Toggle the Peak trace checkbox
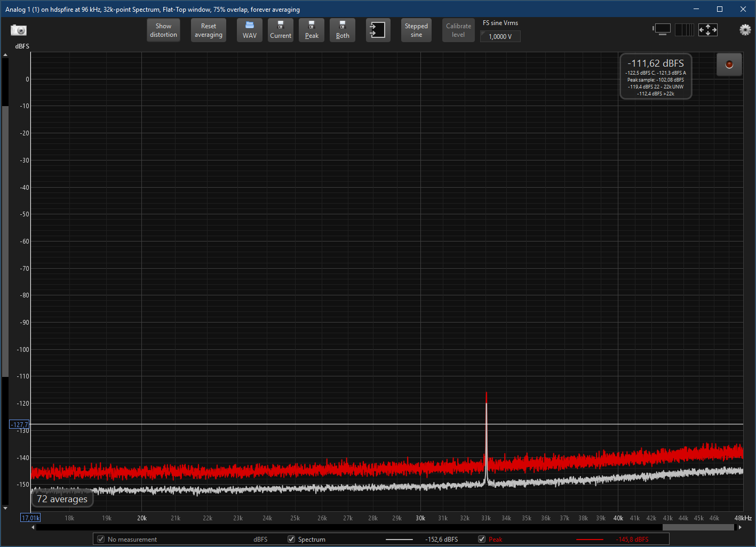756x547 pixels. [x=482, y=539]
